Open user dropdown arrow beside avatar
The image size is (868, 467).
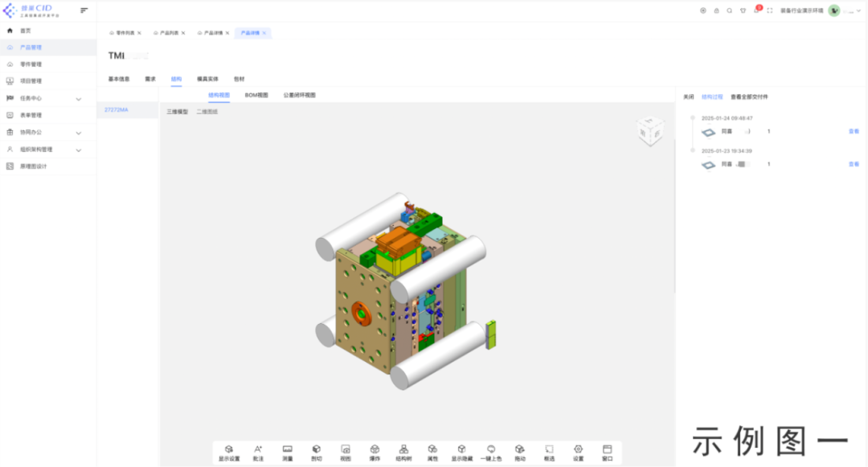click(858, 10)
